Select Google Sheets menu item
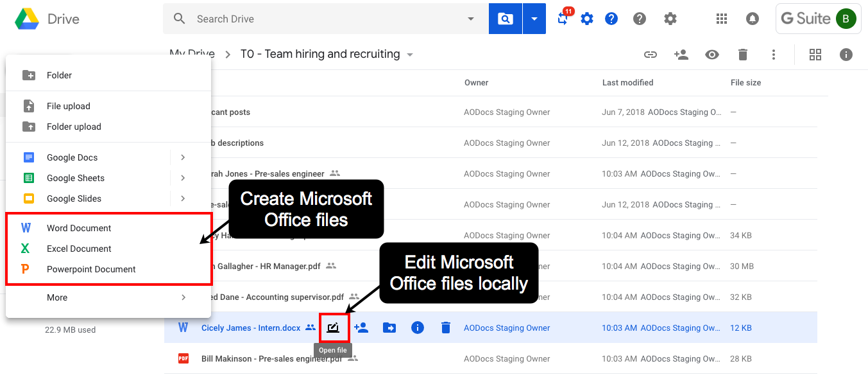The width and height of the screenshot is (868, 377). [x=108, y=178]
